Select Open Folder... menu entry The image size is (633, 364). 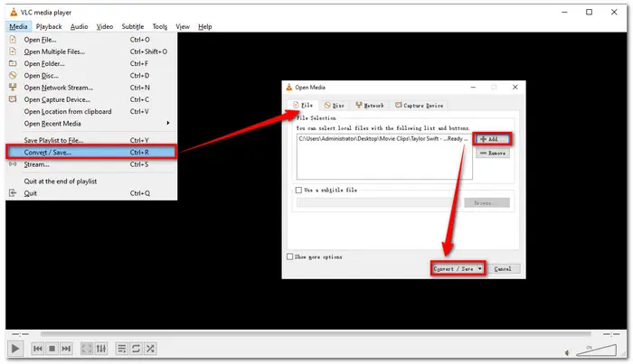[91, 64]
